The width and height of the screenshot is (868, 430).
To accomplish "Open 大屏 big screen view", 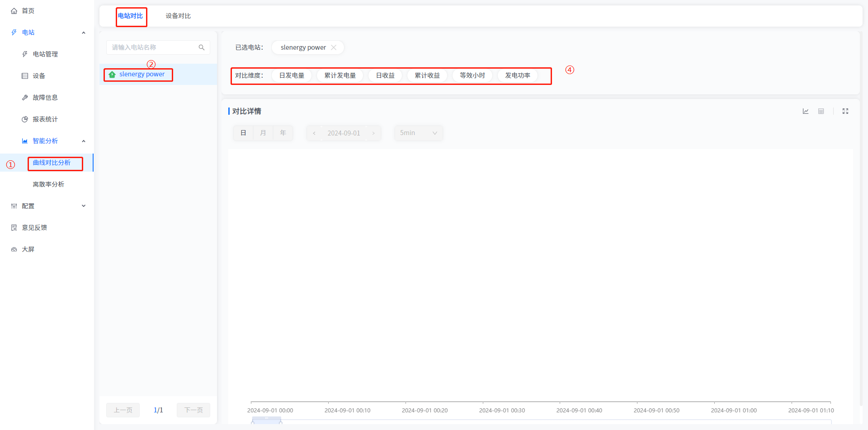I will 28,249.
